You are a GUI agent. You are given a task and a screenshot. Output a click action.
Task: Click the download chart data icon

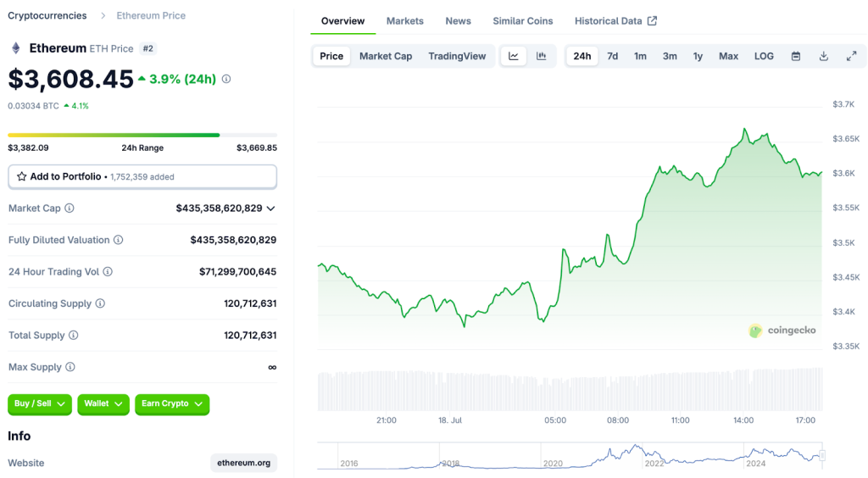(x=824, y=56)
